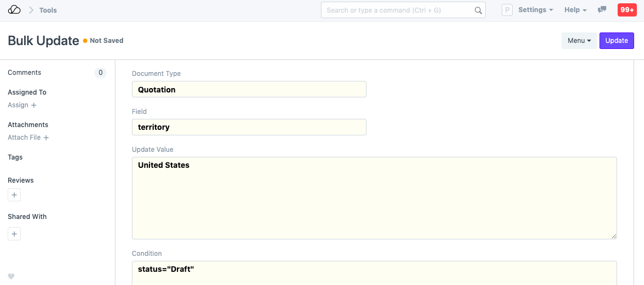
Task: Navigate to Tools breadcrumb
Action: pyautogui.click(x=48, y=10)
